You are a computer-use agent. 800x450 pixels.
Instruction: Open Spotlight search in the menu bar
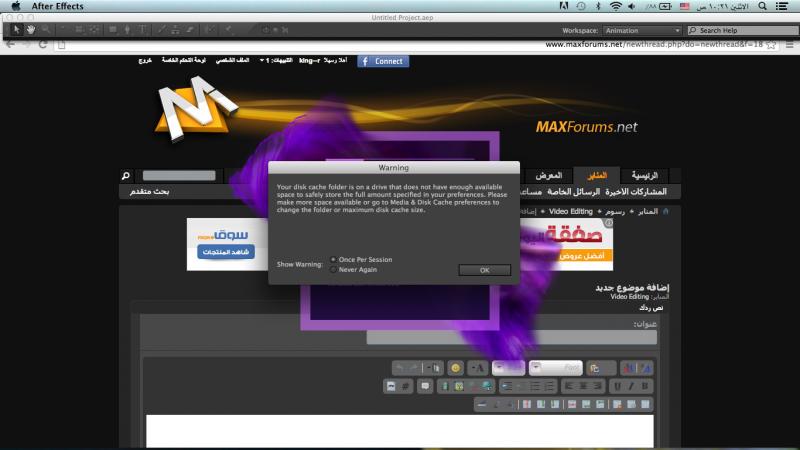pos(762,6)
